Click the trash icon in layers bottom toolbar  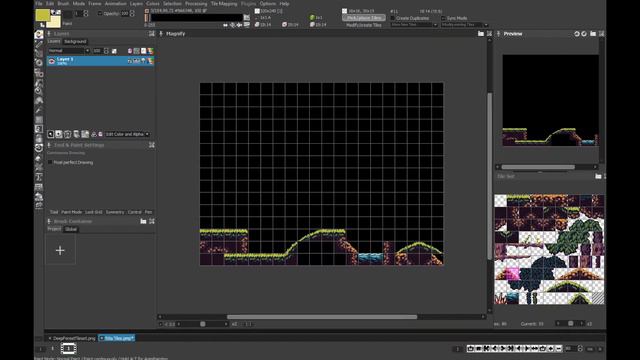[68, 134]
